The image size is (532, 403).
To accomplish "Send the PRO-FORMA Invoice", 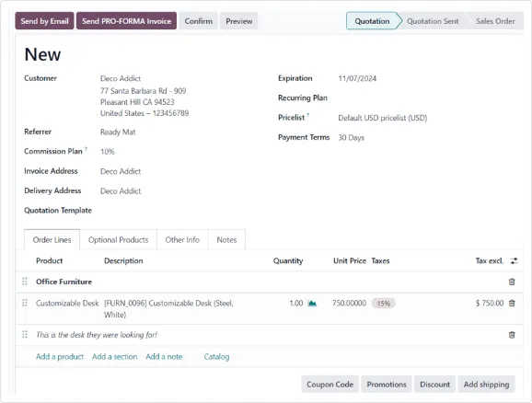I will [x=126, y=21].
